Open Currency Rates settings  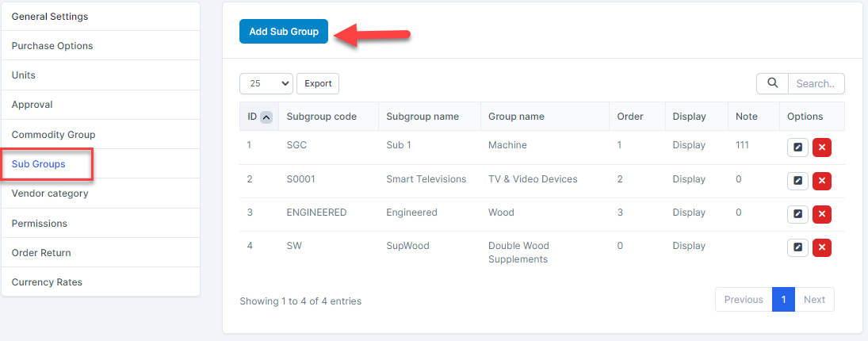[47, 282]
